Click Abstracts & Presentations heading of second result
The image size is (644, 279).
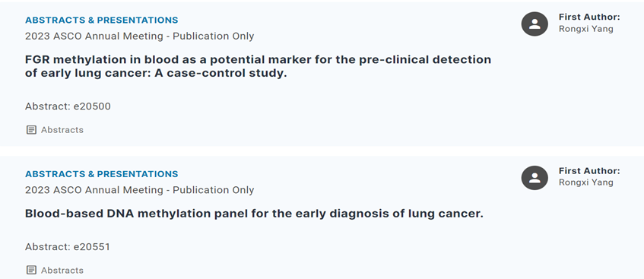pos(101,174)
